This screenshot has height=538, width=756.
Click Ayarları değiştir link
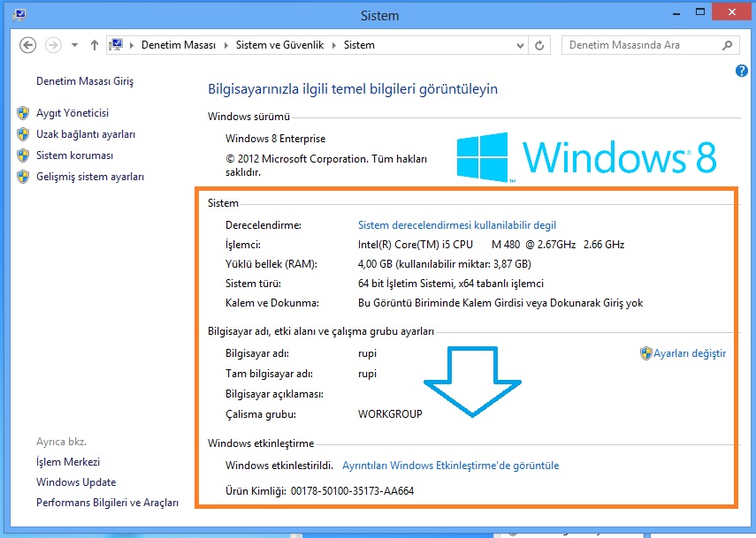pos(690,353)
